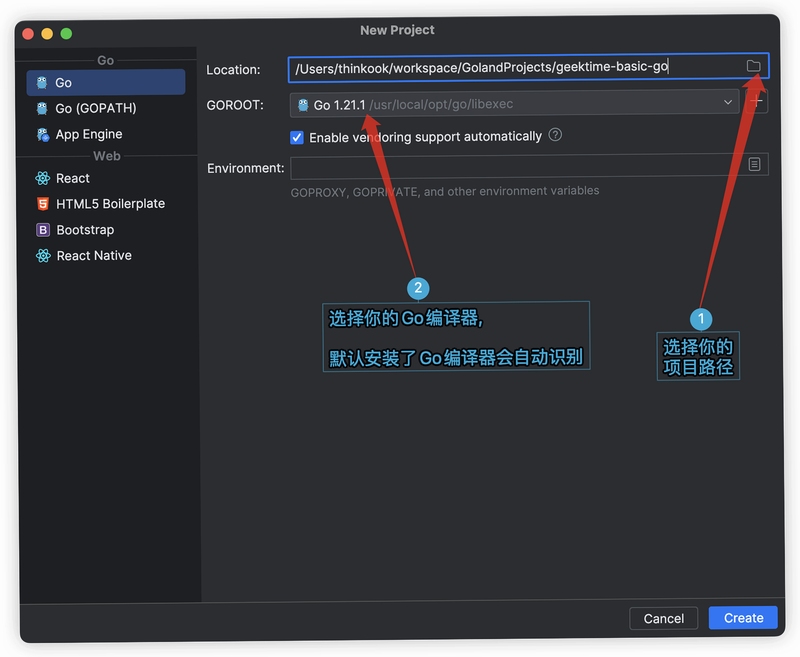Cancel the New Project dialog
Image resolution: width=800 pixels, height=657 pixels.
(x=663, y=618)
